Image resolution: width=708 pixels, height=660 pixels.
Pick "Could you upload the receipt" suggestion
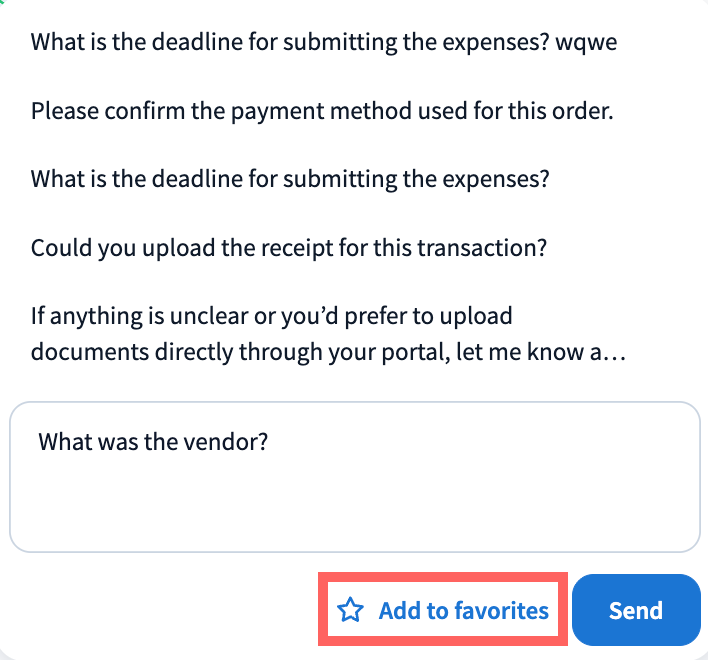pyautogui.click(x=288, y=248)
